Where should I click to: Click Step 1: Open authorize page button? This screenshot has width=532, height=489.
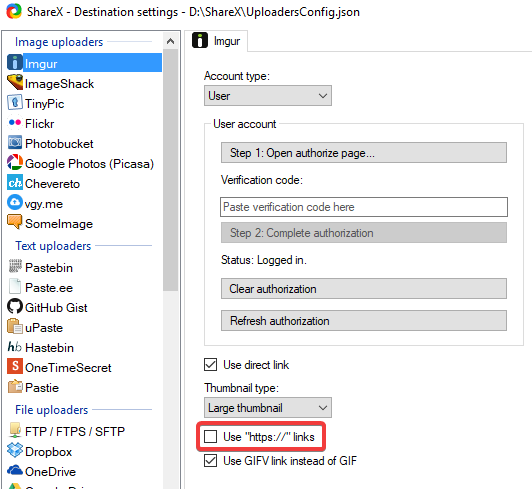click(364, 153)
